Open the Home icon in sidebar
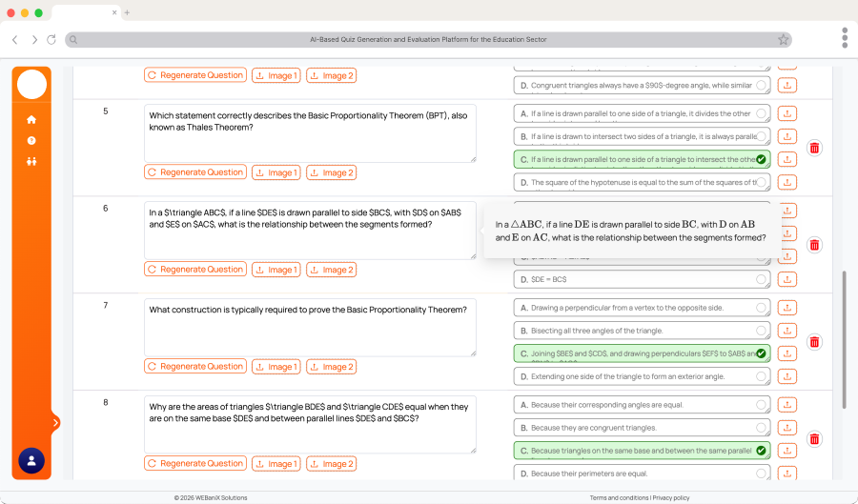This screenshot has height=504, width=858. (x=31, y=120)
